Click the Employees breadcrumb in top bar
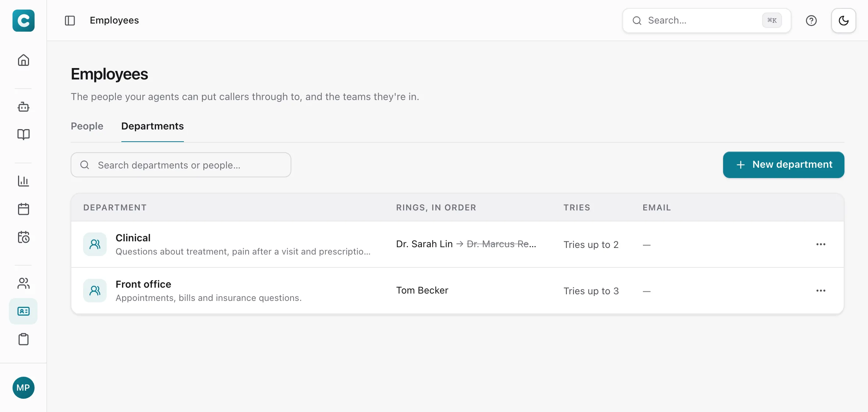 point(114,20)
